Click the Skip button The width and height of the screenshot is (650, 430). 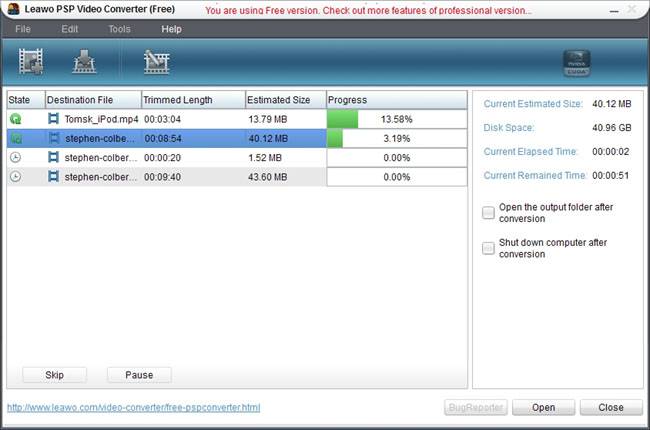[55, 375]
